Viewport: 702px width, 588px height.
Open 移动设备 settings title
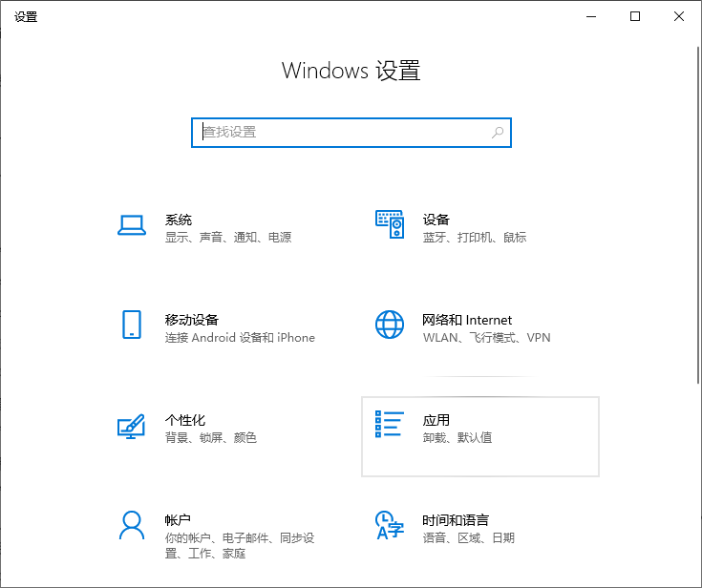(192, 320)
